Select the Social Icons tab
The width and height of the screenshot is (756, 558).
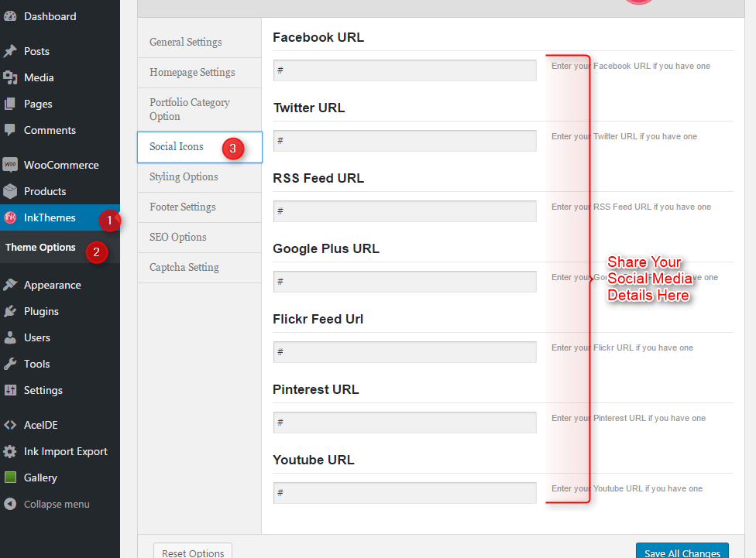tap(200, 147)
